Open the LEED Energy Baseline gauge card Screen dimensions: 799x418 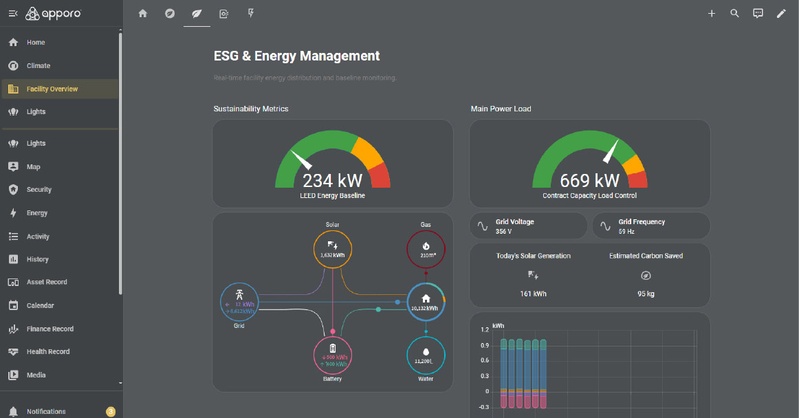point(333,164)
